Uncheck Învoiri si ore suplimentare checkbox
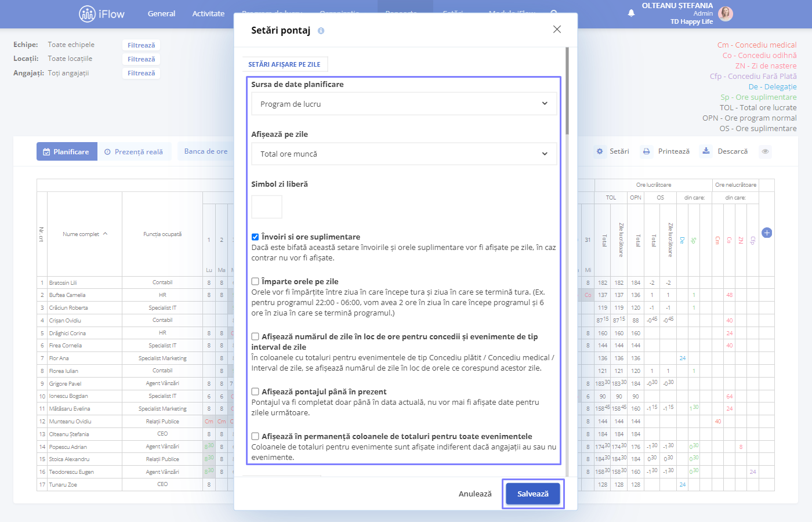812x522 pixels. (255, 237)
